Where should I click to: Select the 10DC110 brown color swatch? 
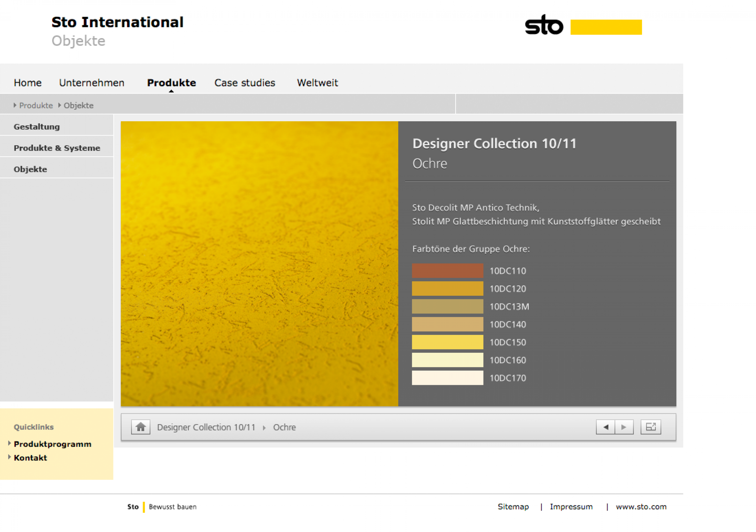(448, 271)
